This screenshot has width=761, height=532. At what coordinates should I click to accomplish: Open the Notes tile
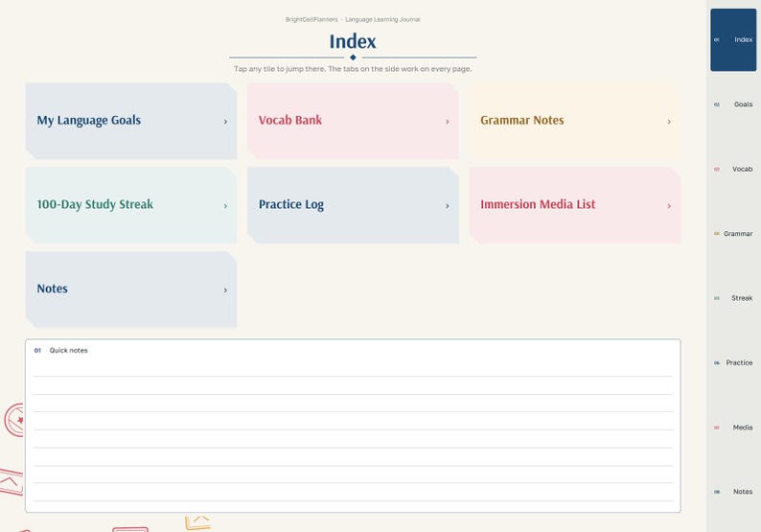pos(131,289)
